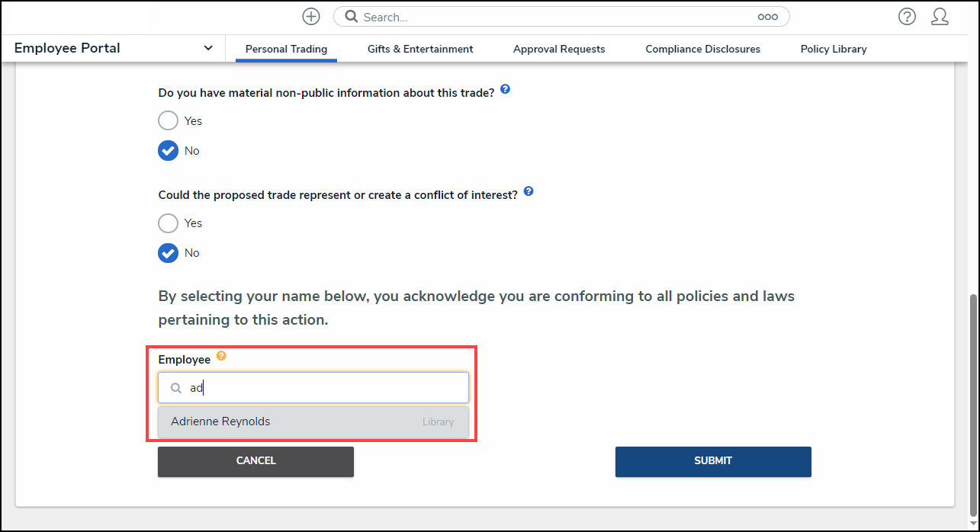Open the Help question mark icon

tap(907, 17)
